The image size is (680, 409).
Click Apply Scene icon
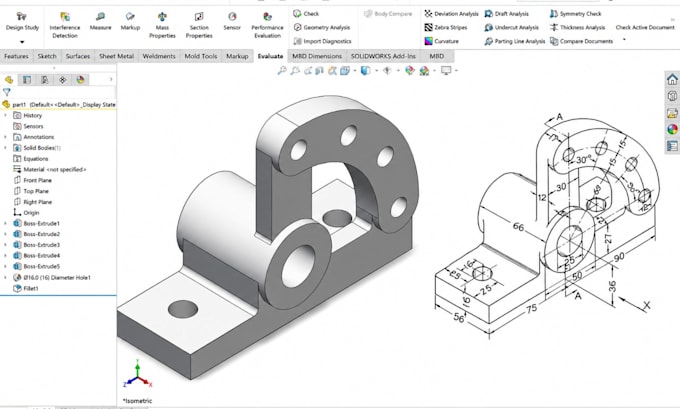425,70
